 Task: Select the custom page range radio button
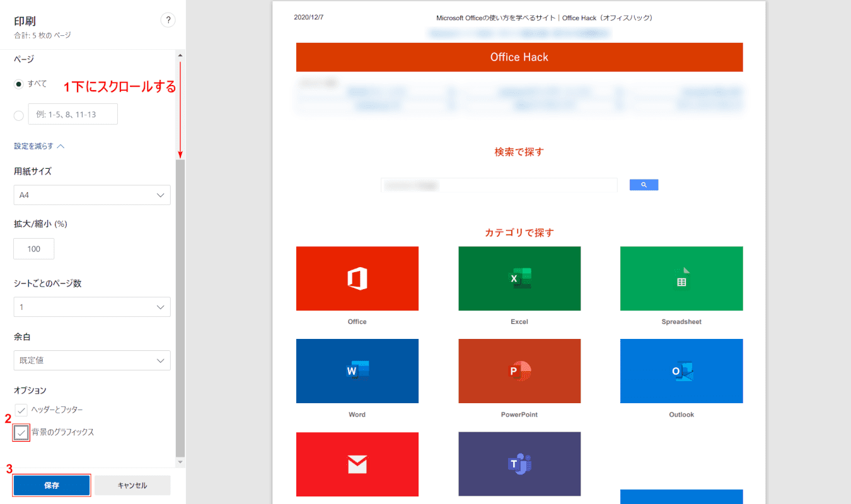coord(19,115)
